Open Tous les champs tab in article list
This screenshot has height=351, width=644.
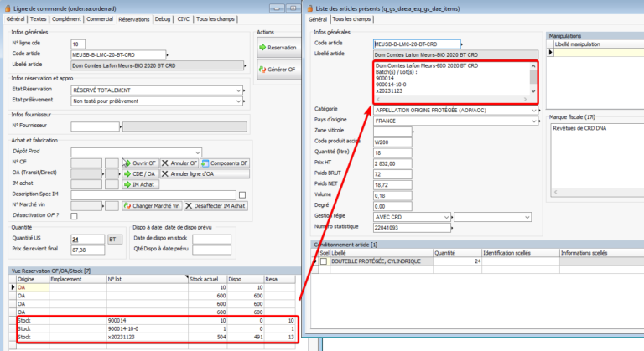tap(351, 18)
